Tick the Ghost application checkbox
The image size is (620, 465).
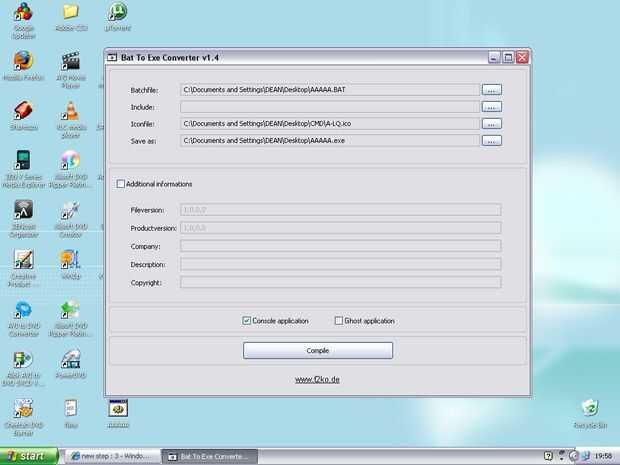tap(338, 321)
